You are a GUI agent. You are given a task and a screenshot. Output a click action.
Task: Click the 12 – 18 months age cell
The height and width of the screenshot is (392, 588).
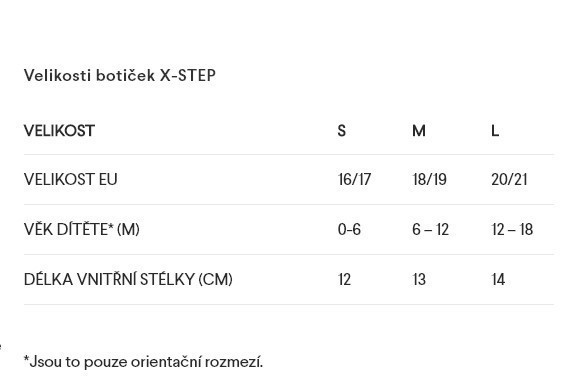[512, 229]
